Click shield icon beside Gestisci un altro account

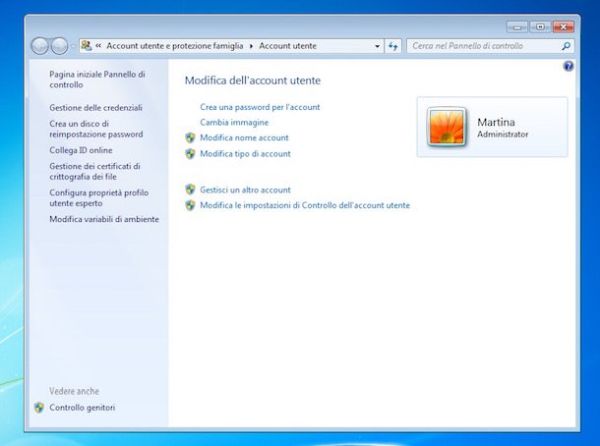[191, 189]
